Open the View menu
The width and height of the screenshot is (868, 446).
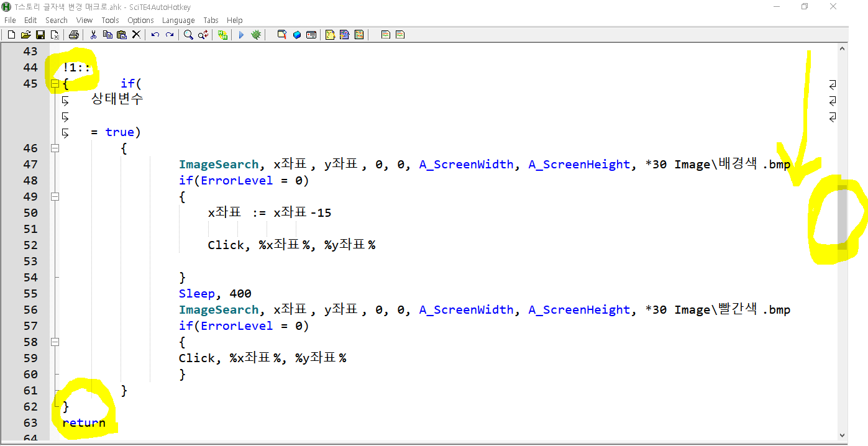85,20
